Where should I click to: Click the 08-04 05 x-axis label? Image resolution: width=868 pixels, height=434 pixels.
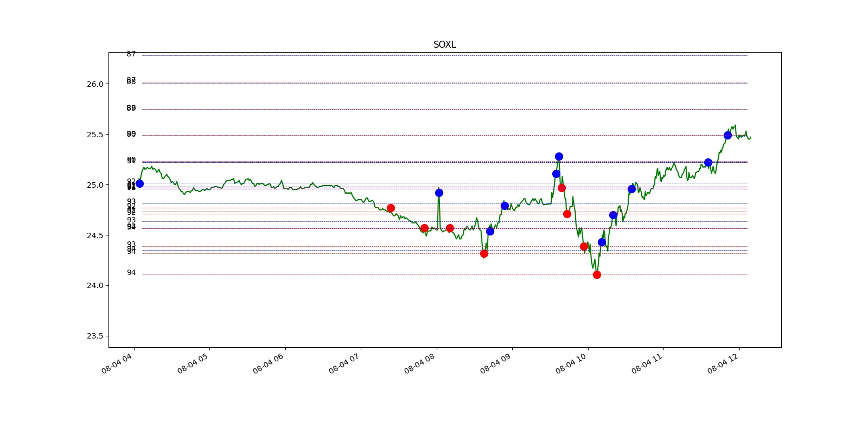coord(194,362)
